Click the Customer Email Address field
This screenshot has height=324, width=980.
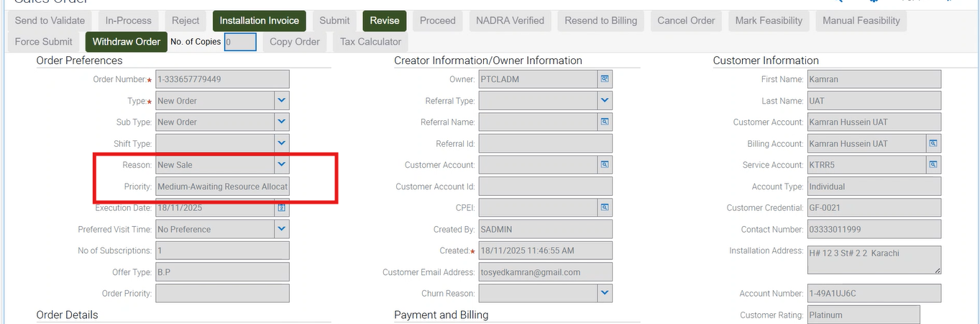[545, 272]
